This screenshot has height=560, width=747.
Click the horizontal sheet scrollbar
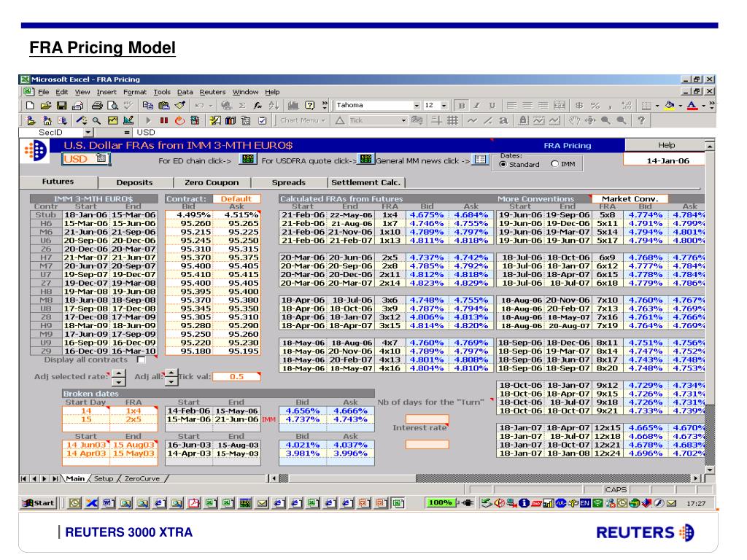(x=485, y=478)
